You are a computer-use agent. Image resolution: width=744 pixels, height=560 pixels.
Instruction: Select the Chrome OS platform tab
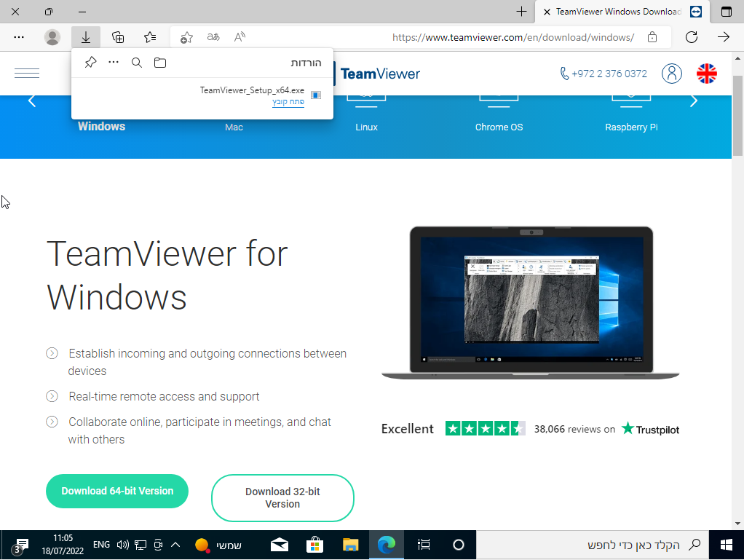click(499, 127)
